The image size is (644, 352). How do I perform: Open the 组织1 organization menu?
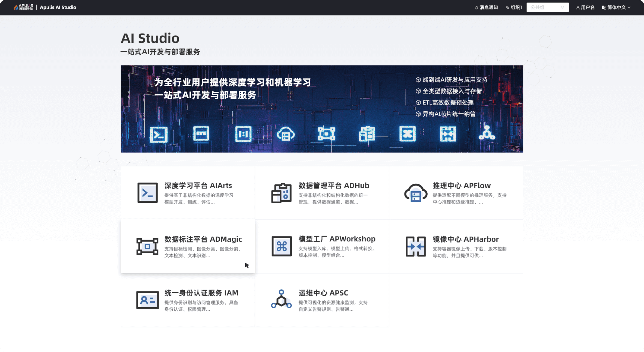point(514,7)
